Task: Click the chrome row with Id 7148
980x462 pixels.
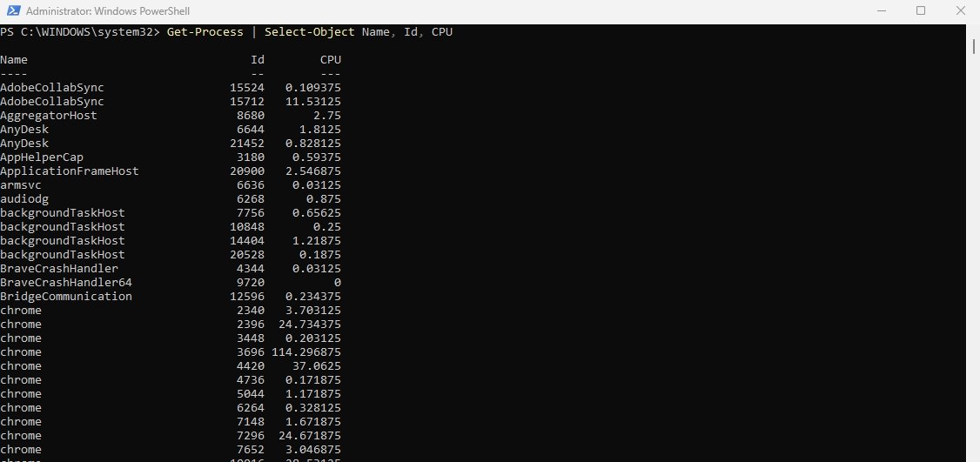Action: [171, 421]
